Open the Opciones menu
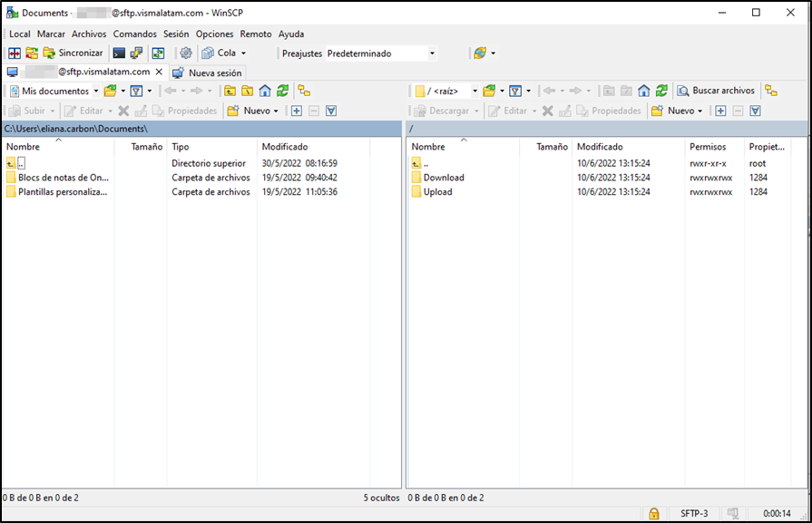Viewport: 812px width, 523px height. click(x=214, y=34)
